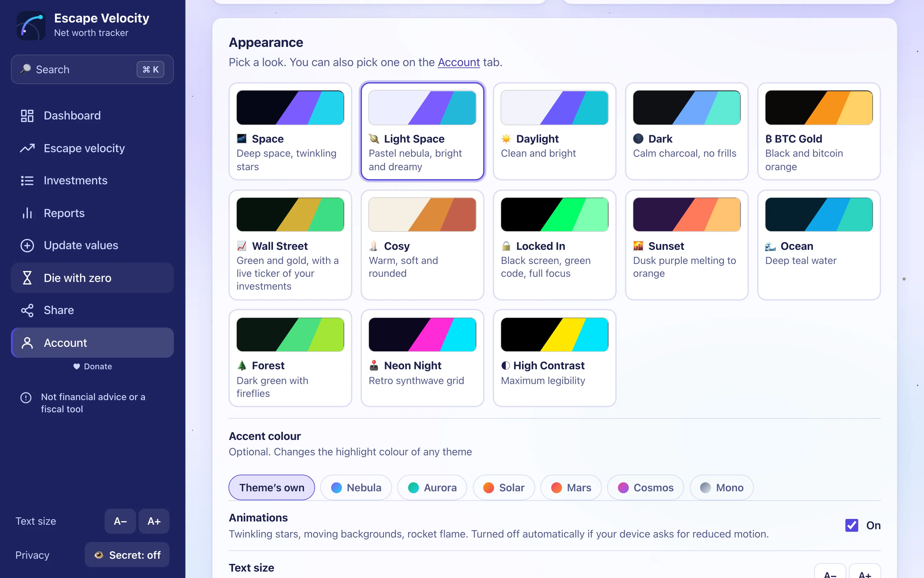Toggle the Secret: off privacy button
This screenshot has height=578, width=924.
pyautogui.click(x=127, y=555)
